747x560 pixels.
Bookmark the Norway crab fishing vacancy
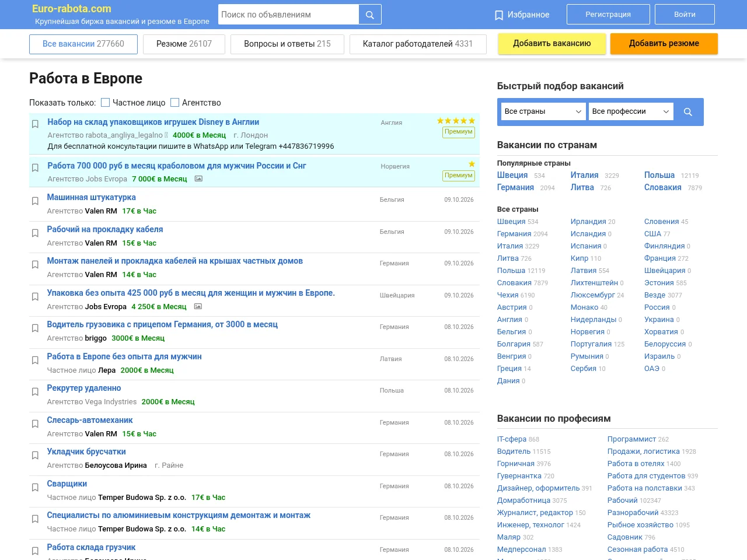pyautogui.click(x=35, y=167)
